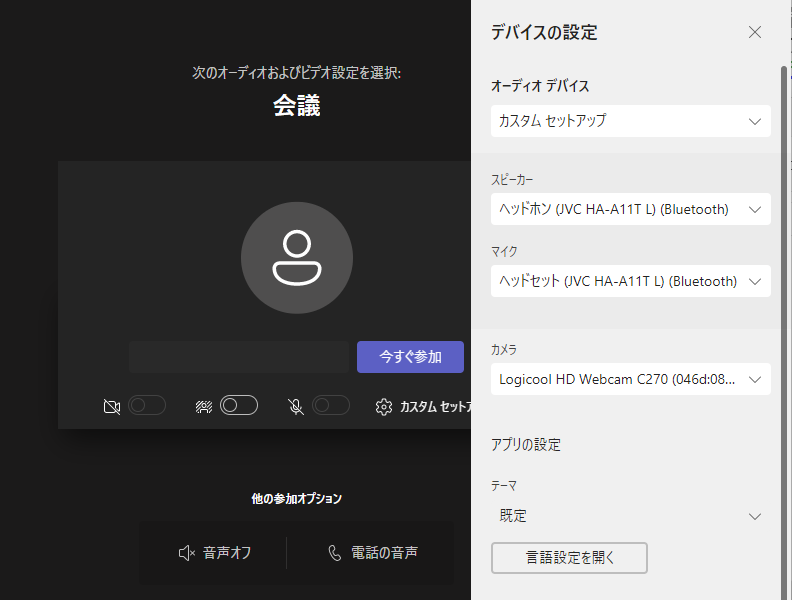Click the phone icon beside 電話の音声
This screenshot has height=600, width=800.
[335, 553]
